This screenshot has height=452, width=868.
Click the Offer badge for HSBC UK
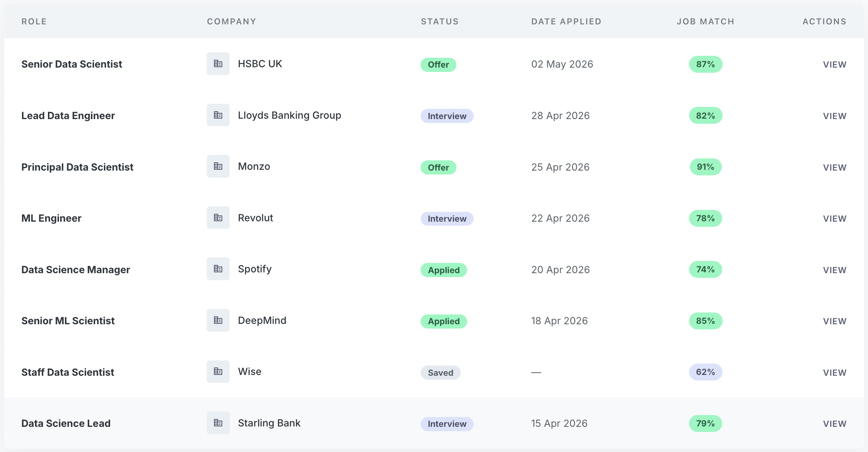[x=438, y=64]
